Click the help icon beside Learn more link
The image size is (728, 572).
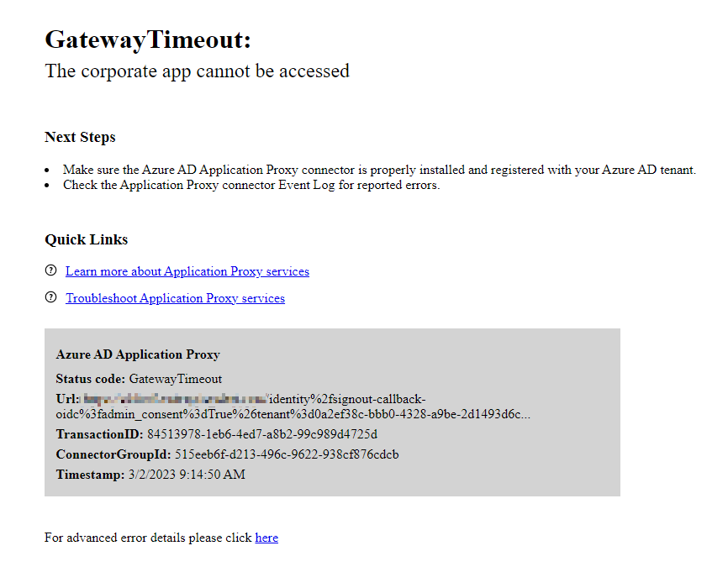coord(51,270)
